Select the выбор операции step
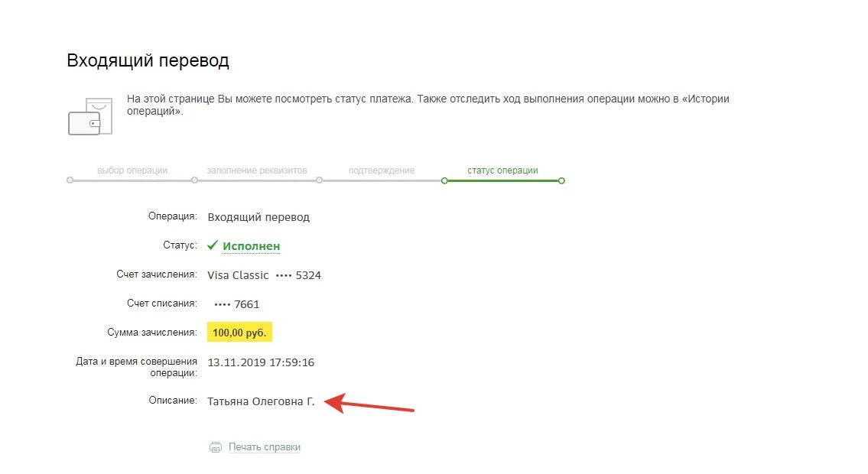Viewport: 868px width, 474px height. click(x=132, y=170)
